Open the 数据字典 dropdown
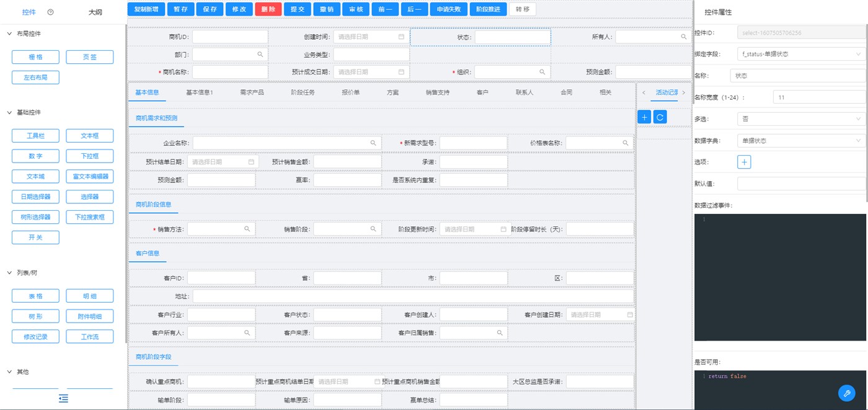Screen dimensions: 868x410 tap(800, 141)
